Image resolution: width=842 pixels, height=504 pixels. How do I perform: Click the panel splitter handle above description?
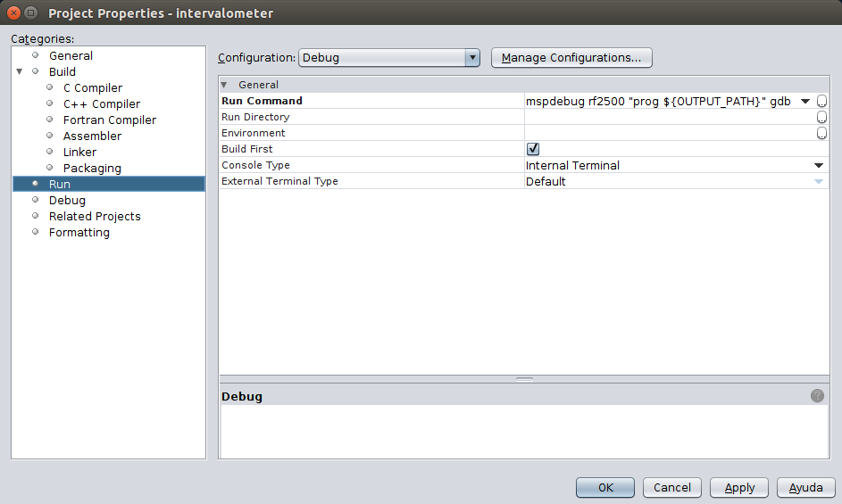click(x=524, y=379)
